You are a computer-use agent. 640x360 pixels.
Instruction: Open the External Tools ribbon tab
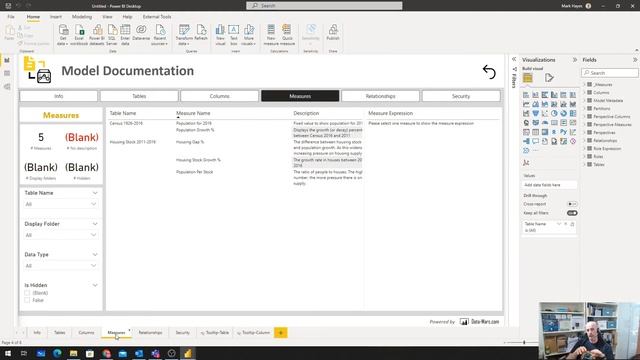[157, 17]
